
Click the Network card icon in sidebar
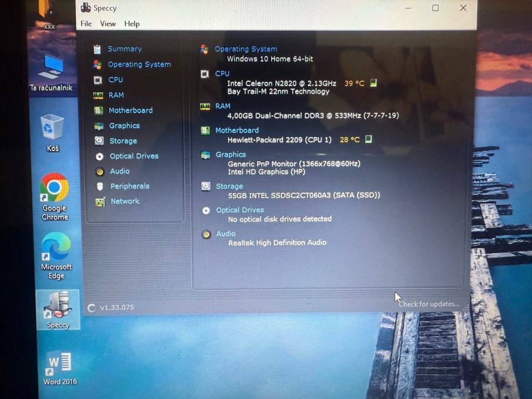(x=100, y=202)
